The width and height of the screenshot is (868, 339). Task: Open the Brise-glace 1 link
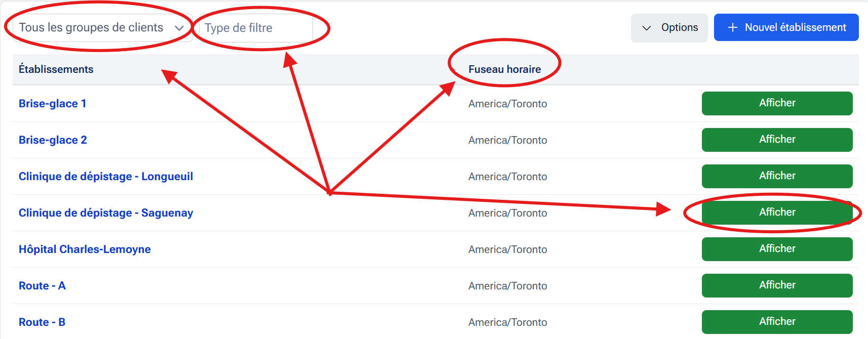pos(52,104)
